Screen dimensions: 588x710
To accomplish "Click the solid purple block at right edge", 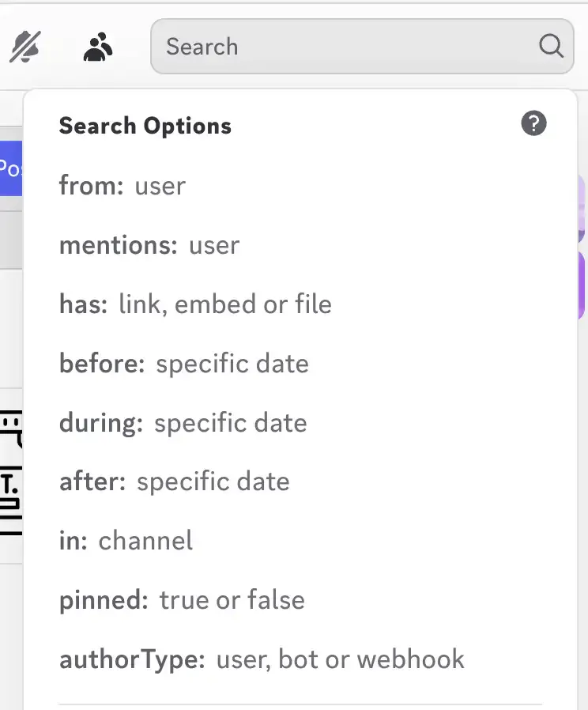I will click(582, 285).
